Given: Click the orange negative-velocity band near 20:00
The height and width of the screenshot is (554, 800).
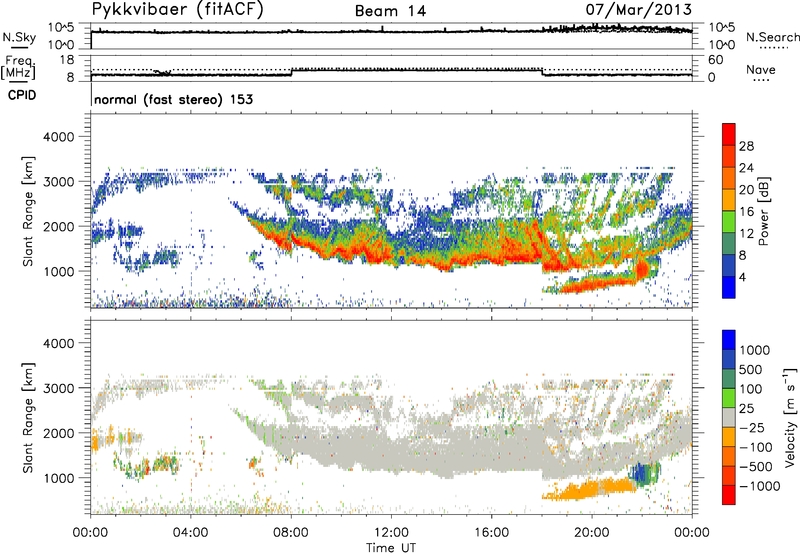Looking at the screenshot, I should point(589,490).
